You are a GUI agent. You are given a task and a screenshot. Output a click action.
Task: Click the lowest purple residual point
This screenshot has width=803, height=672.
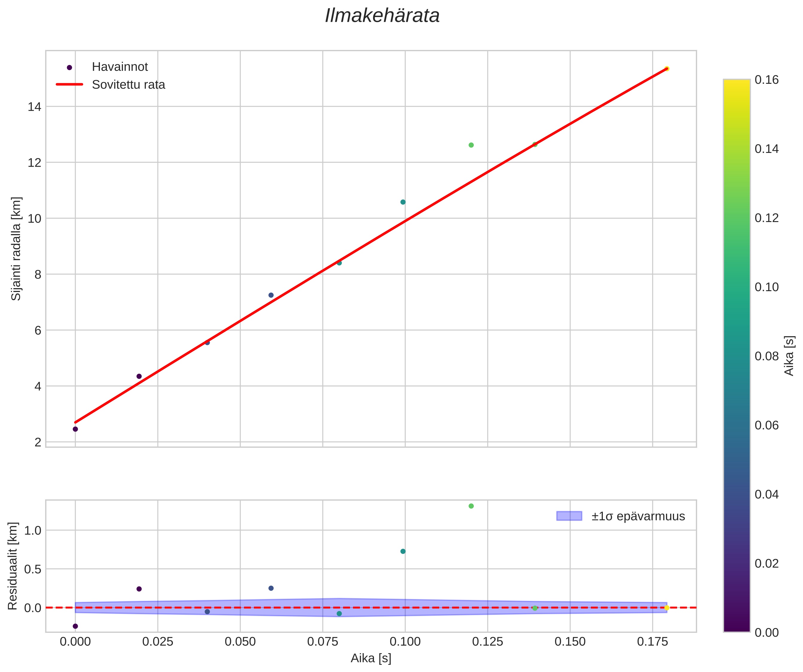75,626
